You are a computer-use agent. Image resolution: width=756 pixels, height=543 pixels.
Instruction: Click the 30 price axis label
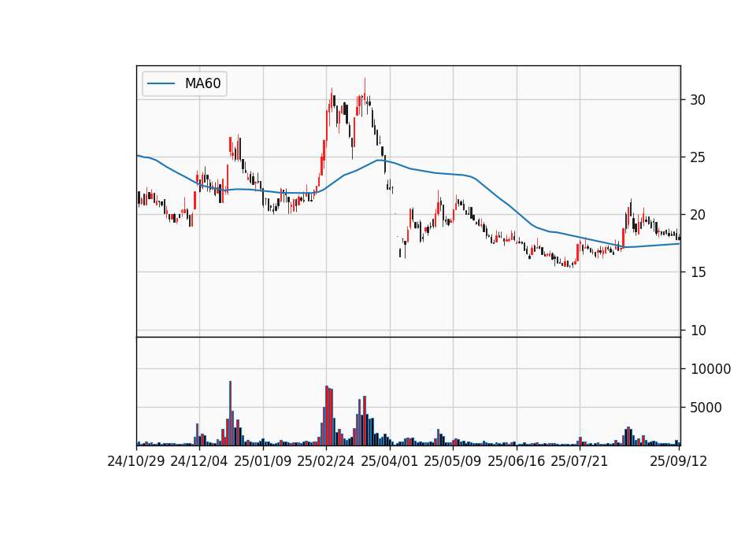[698, 100]
